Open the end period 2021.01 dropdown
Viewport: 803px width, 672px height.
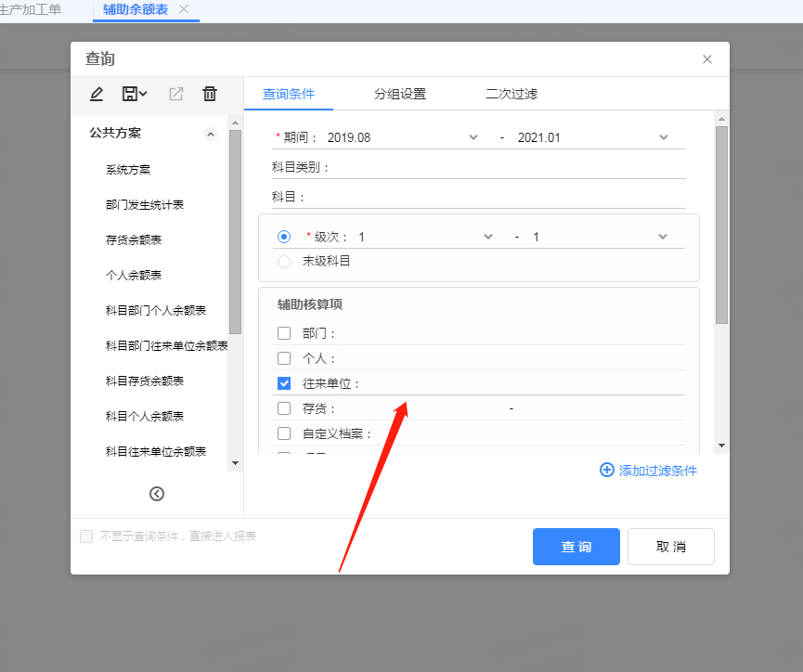pyautogui.click(x=664, y=137)
